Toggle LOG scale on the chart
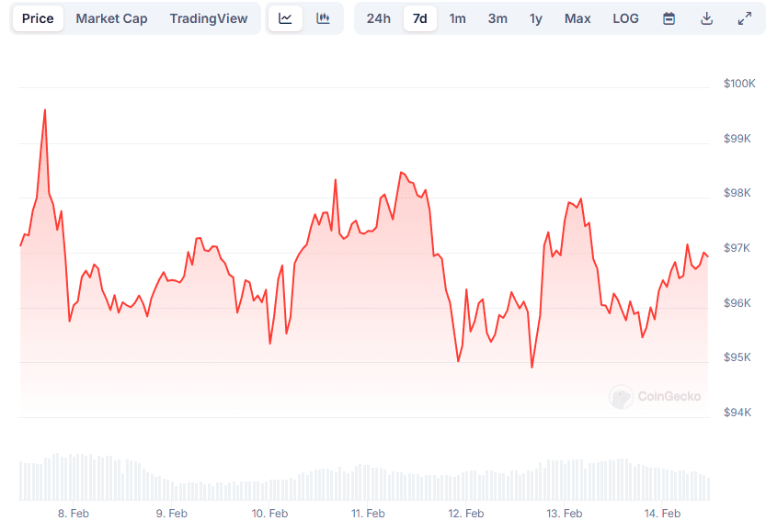Image resolution: width=766 pixels, height=532 pixels. click(x=626, y=18)
